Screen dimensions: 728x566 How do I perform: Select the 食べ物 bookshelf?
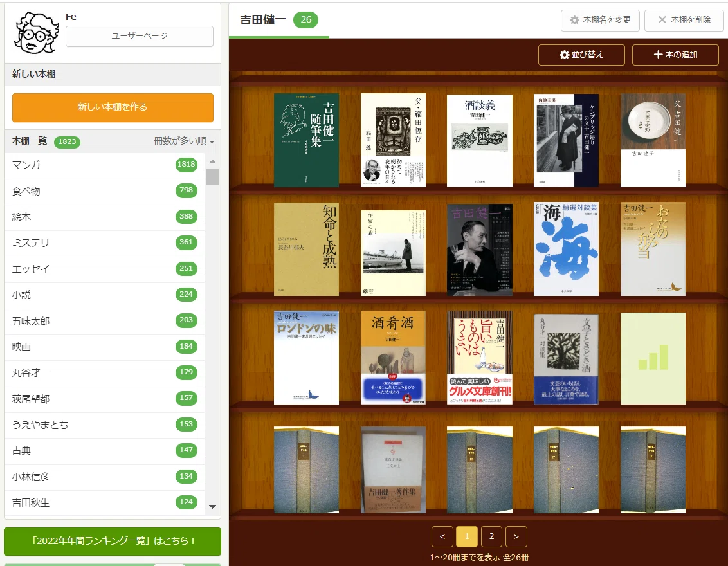[104, 191]
